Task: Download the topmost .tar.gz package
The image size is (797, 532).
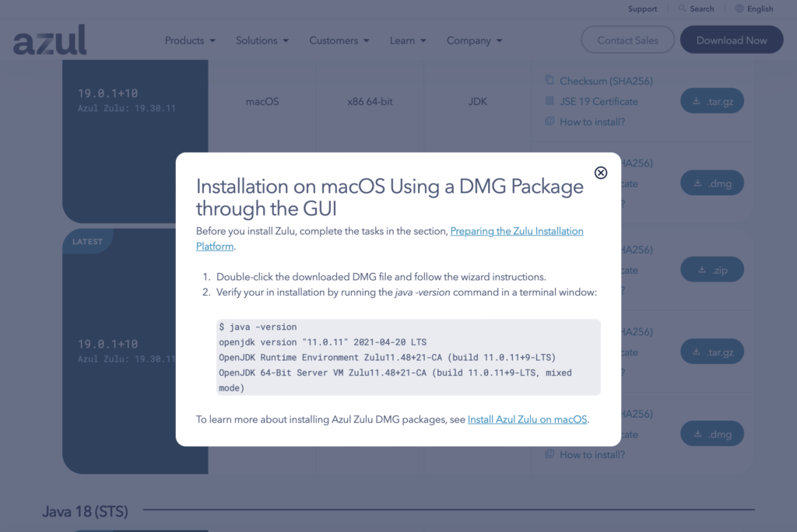Action: (711, 101)
